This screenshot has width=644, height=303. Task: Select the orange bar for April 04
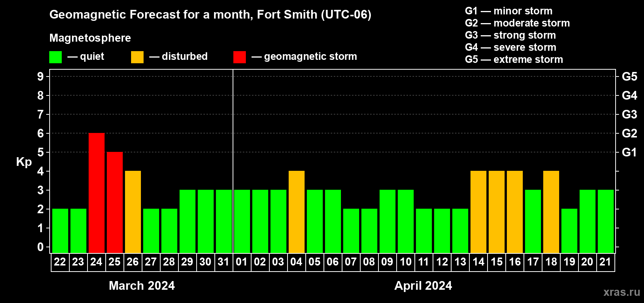point(297,212)
